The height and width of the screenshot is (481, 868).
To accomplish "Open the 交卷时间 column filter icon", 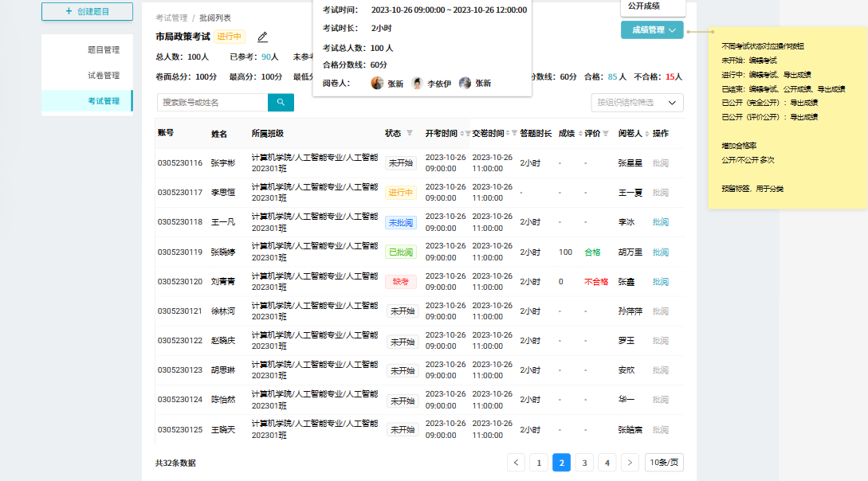I will click(514, 133).
